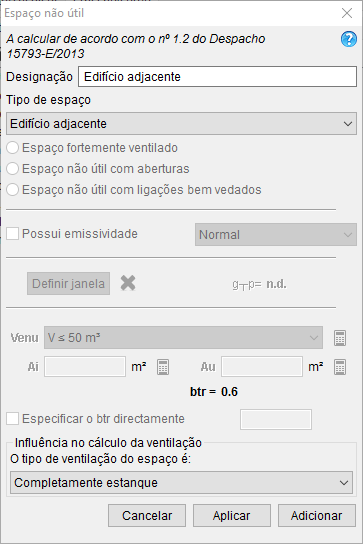Open the calculator icon beside Ai field
Image resolution: width=363 pixels, height=544 pixels.
pos(163,367)
